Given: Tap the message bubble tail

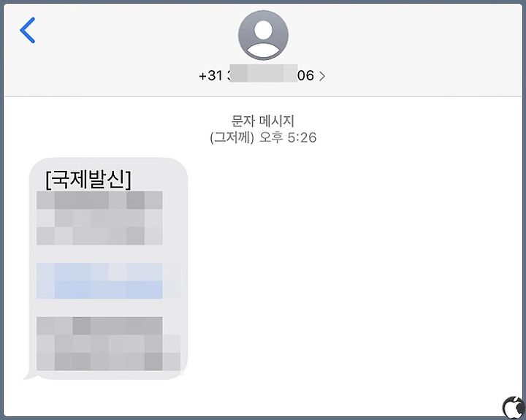Looking at the screenshot, I should 28,375.
